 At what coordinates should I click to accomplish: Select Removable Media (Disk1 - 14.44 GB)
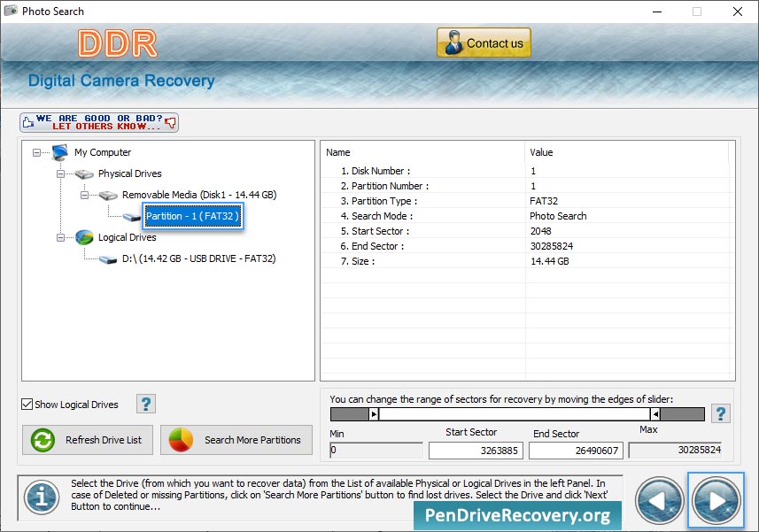[199, 195]
